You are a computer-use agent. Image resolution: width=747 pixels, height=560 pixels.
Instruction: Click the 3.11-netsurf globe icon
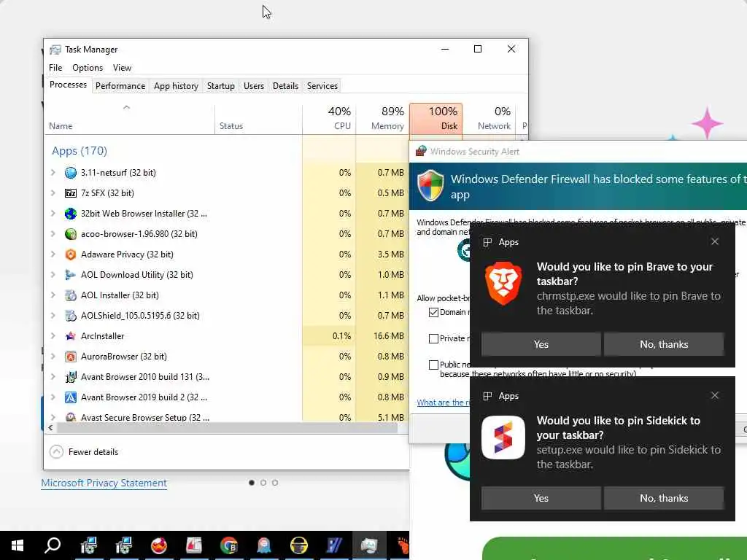tap(71, 173)
